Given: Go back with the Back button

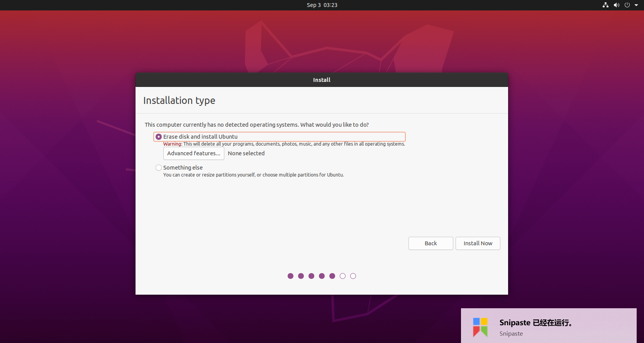Looking at the screenshot, I should (x=431, y=243).
